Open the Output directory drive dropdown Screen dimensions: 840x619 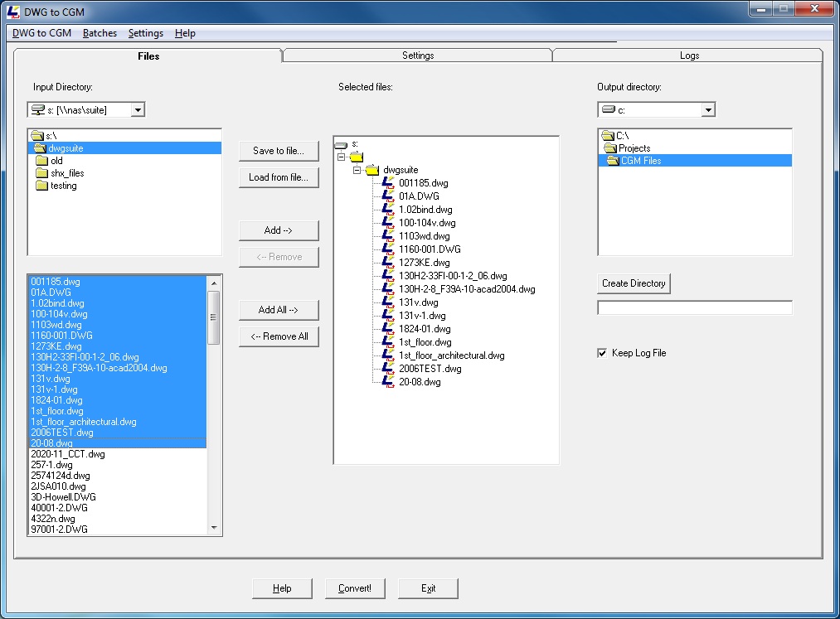tap(708, 109)
